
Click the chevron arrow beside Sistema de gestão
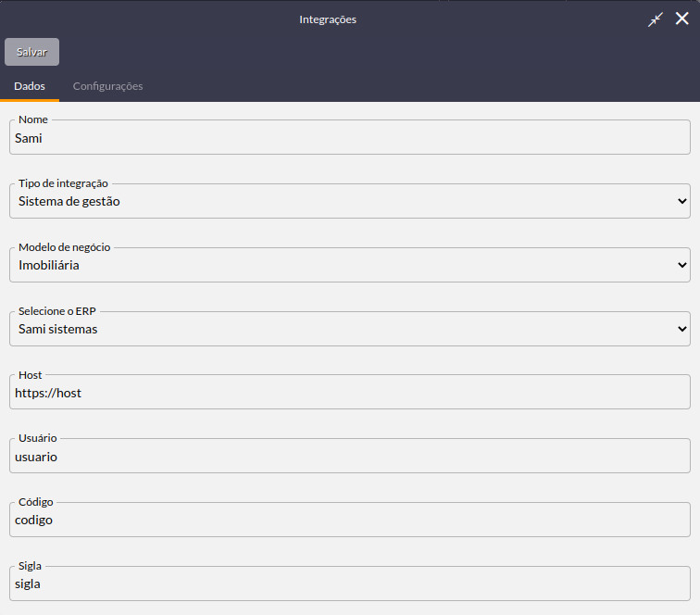pyautogui.click(x=681, y=201)
